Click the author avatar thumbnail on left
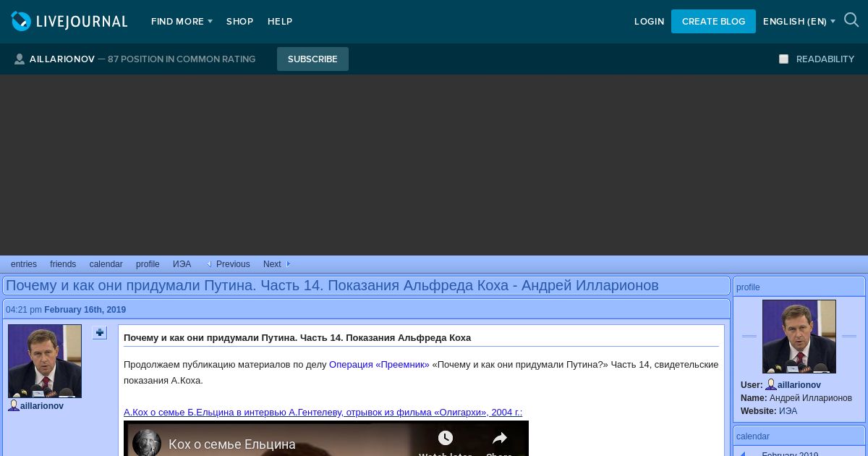The image size is (868, 456). 45,361
